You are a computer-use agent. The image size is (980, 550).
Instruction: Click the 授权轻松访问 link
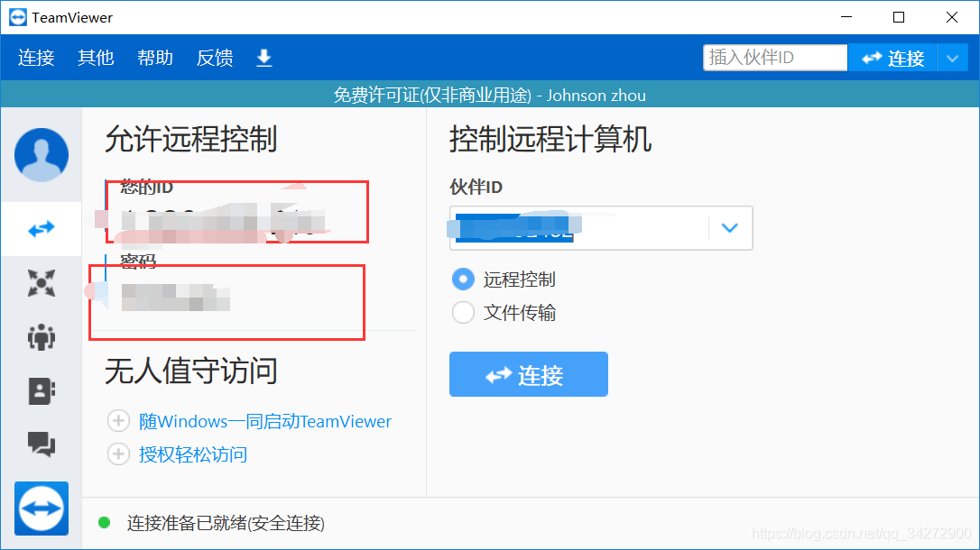pos(193,454)
